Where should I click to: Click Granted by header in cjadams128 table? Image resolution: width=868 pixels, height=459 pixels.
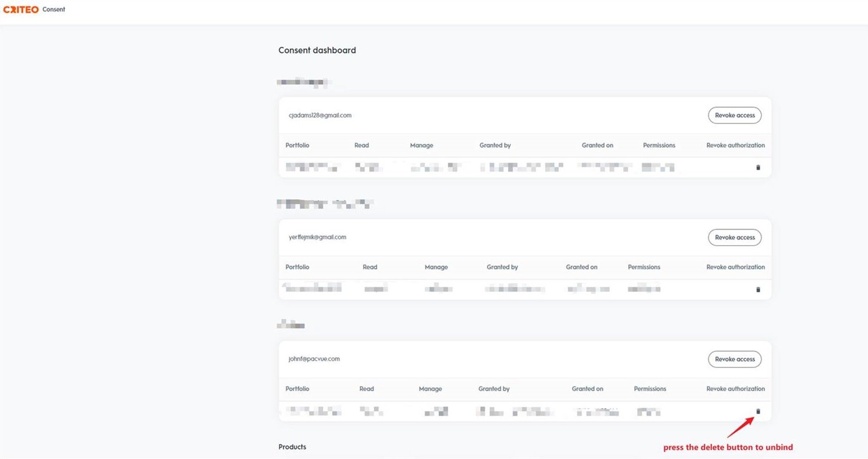click(x=495, y=145)
